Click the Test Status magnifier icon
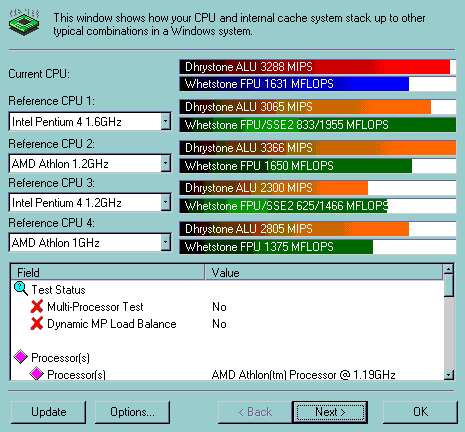 tap(21, 289)
